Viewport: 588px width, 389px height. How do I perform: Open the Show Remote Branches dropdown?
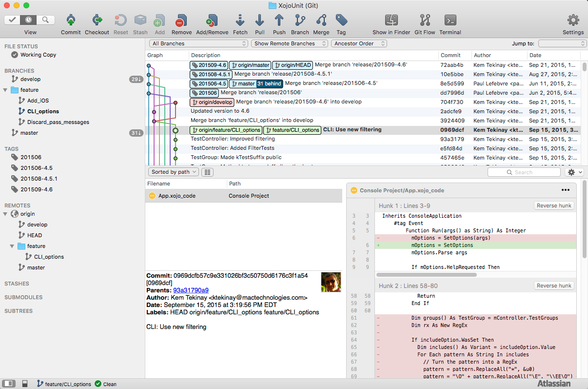(x=290, y=43)
